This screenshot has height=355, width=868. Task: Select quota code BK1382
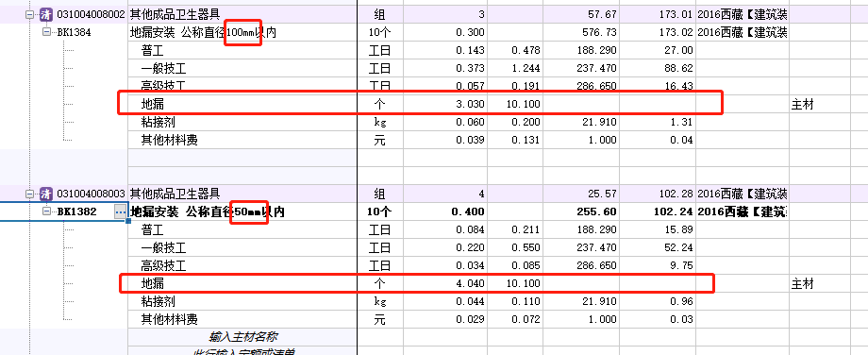tap(77, 211)
